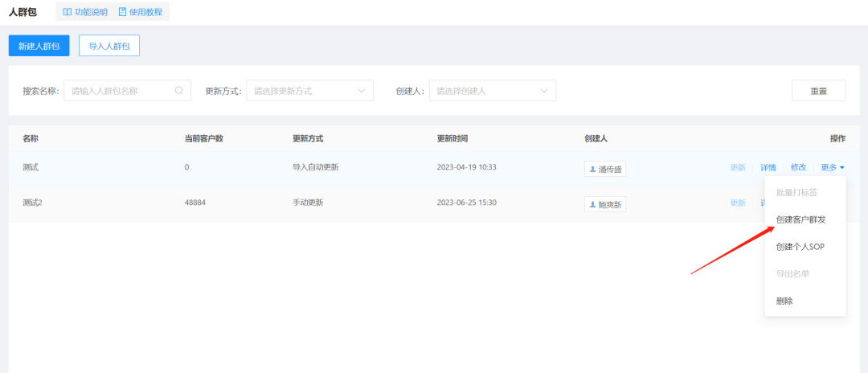The image size is (868, 373).
Task: Click the 使用教程 document icon
Action: [122, 11]
